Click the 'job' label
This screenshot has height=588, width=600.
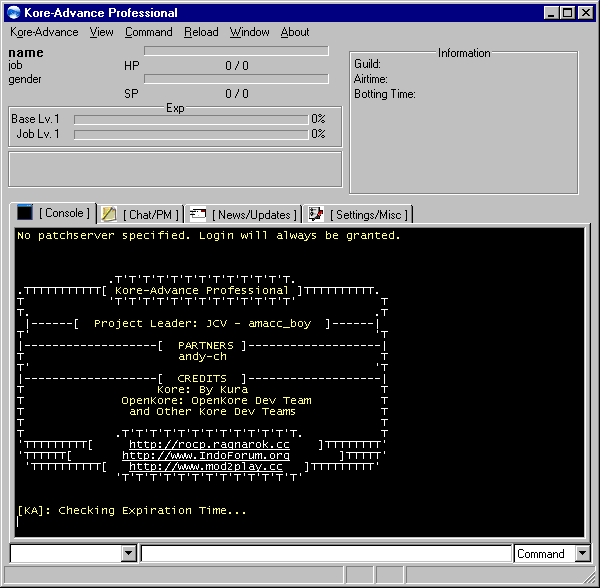pyautogui.click(x=15, y=65)
